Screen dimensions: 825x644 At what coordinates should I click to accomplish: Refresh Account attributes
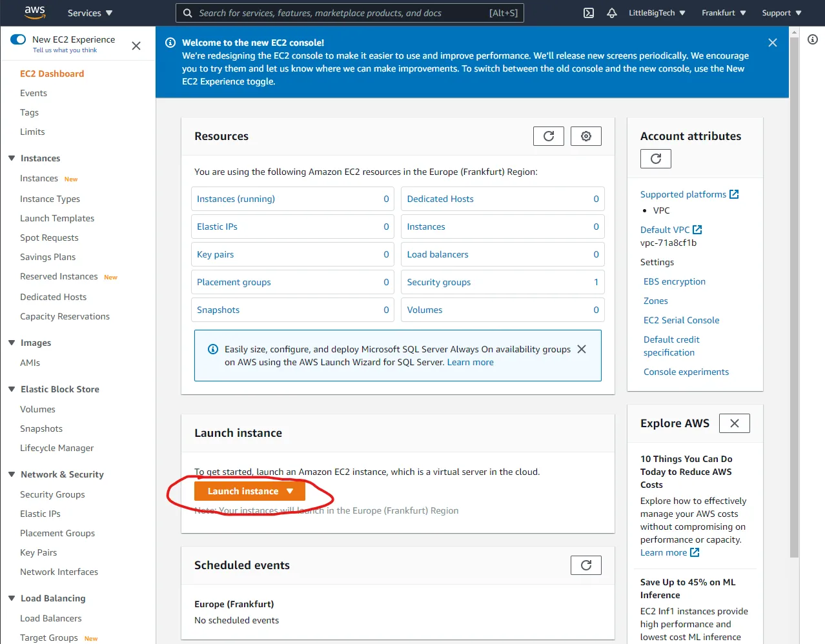[656, 159]
